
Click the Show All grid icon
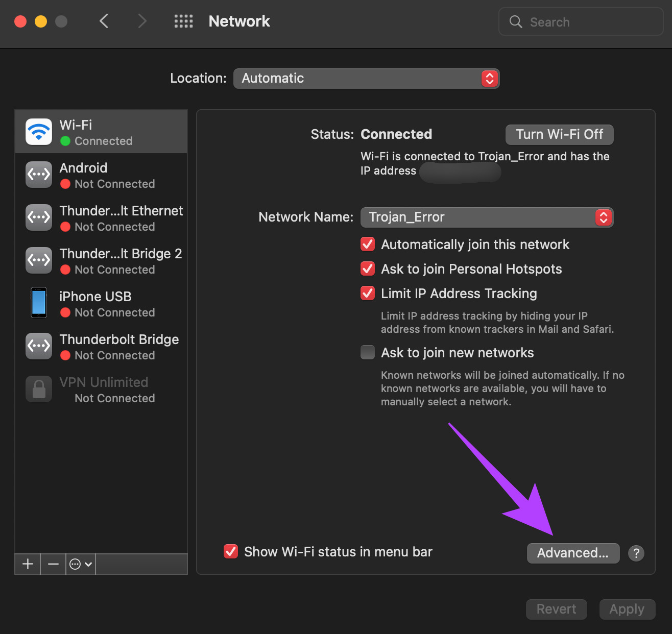183,21
